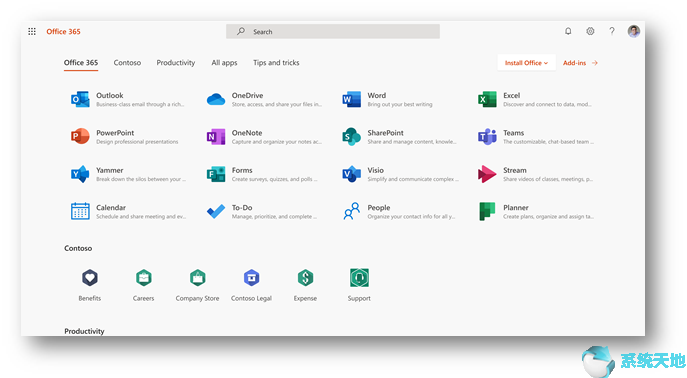Open the People app icon
This screenshot has height=378, width=687.
pyautogui.click(x=351, y=212)
